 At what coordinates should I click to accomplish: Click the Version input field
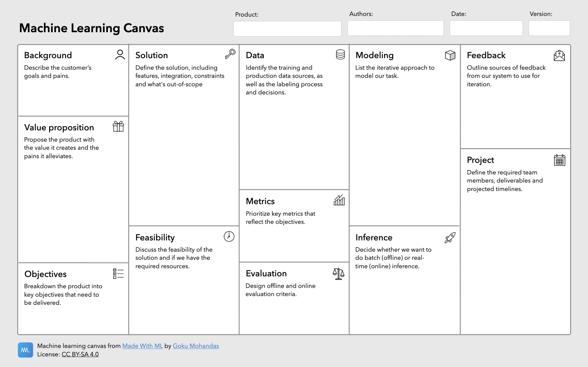point(549,28)
